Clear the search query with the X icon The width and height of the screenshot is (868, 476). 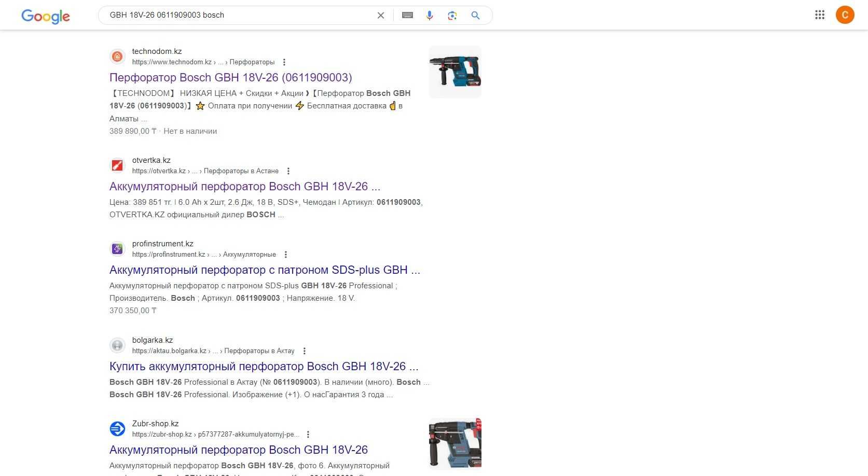point(381,16)
